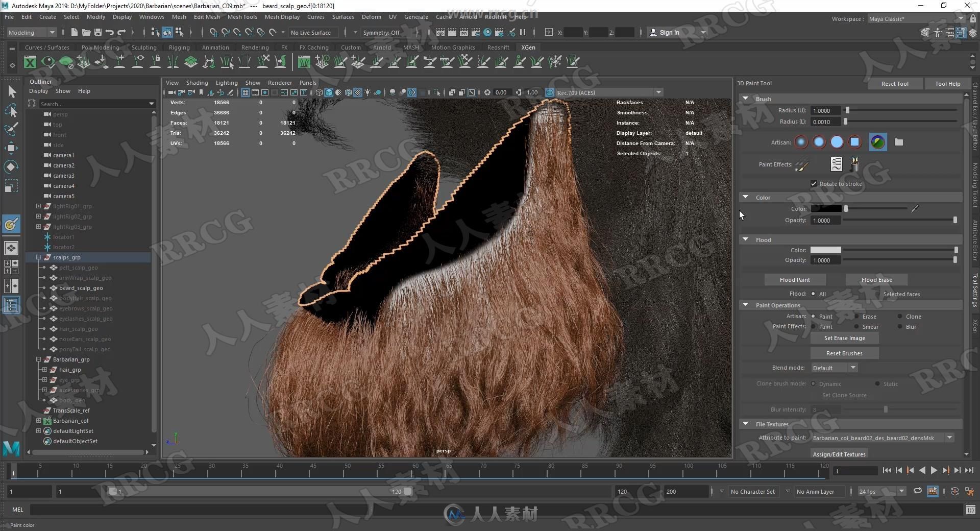Image resolution: width=980 pixels, height=531 pixels.
Task: Go to end of playback range
Action: [969, 470]
